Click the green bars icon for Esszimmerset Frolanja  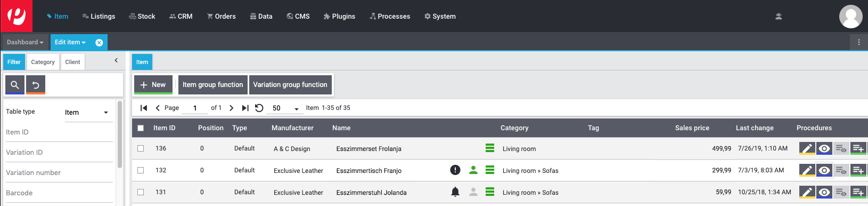point(490,148)
